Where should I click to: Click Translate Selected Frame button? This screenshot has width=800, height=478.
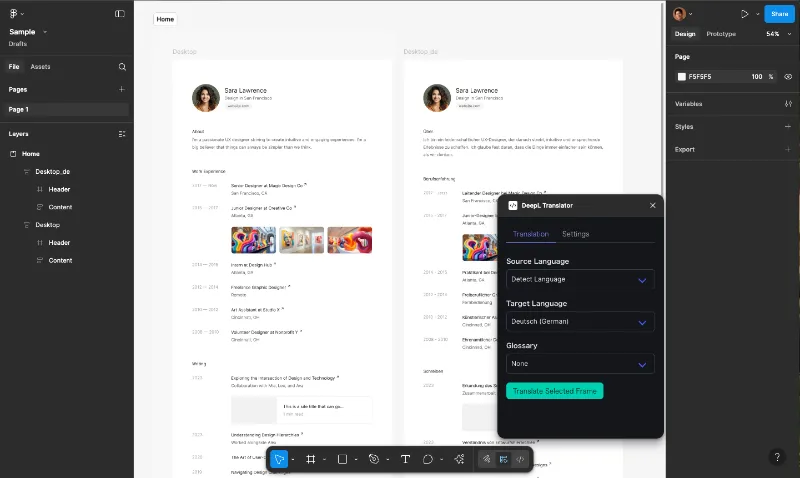point(555,391)
